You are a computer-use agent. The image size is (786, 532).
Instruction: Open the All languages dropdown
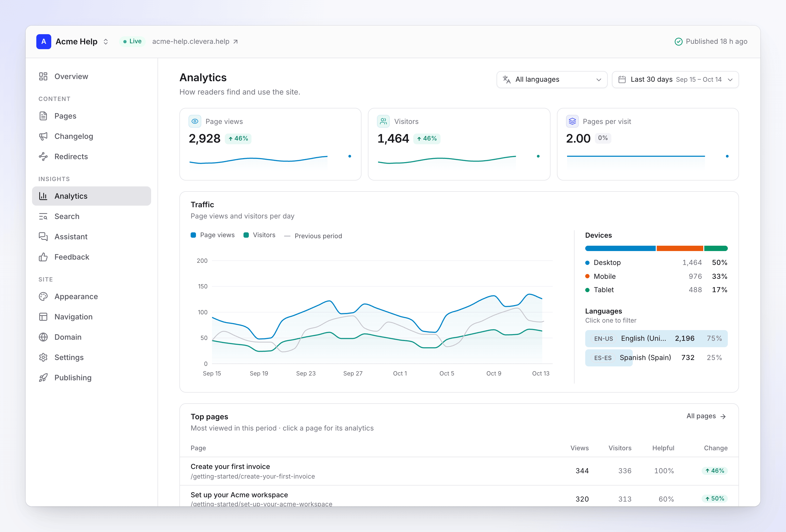pyautogui.click(x=552, y=80)
